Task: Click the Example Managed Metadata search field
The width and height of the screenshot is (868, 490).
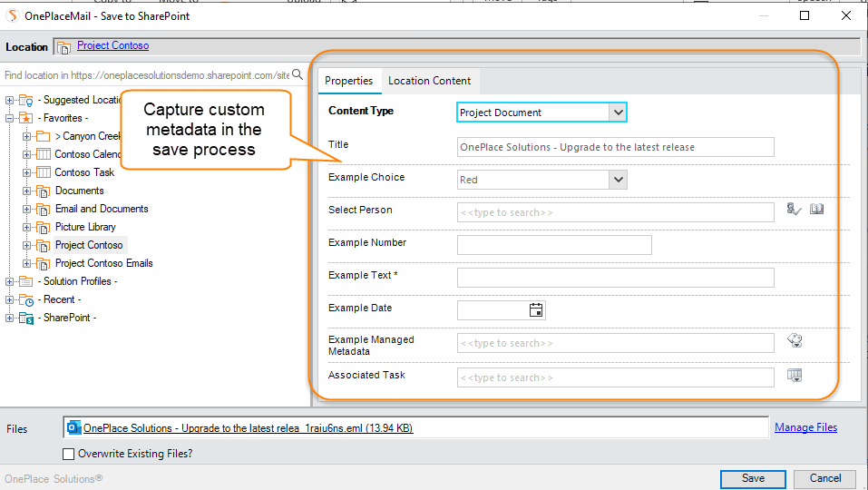Action: click(616, 343)
